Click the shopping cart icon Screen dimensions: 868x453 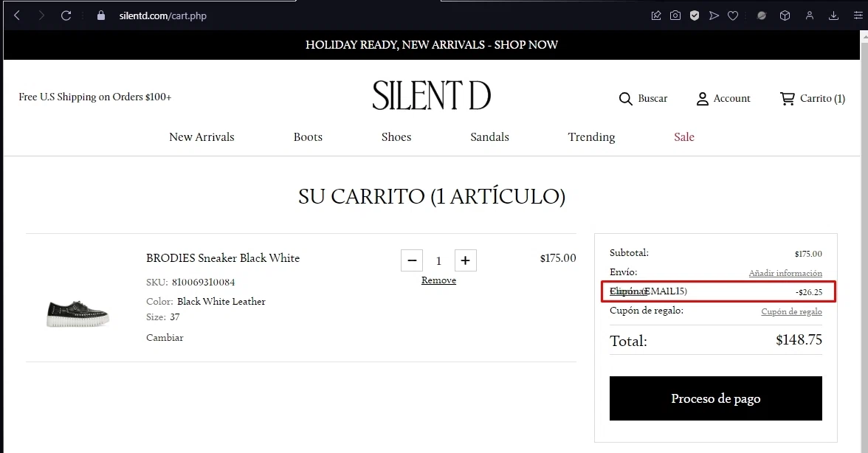click(787, 98)
